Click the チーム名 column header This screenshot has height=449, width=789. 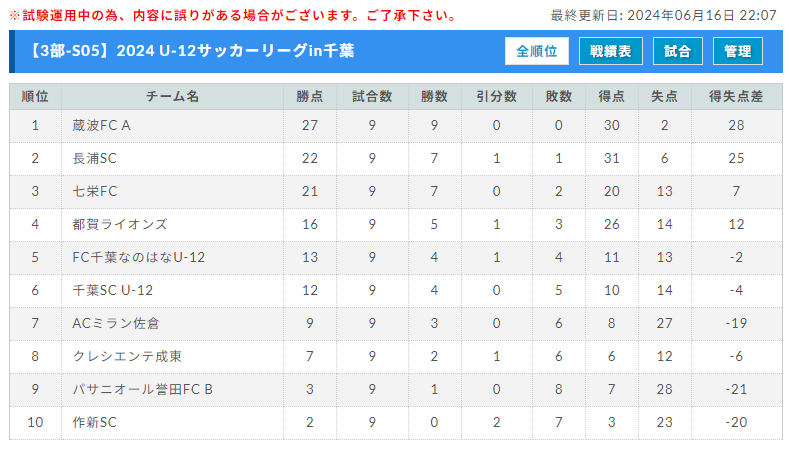[x=172, y=96]
